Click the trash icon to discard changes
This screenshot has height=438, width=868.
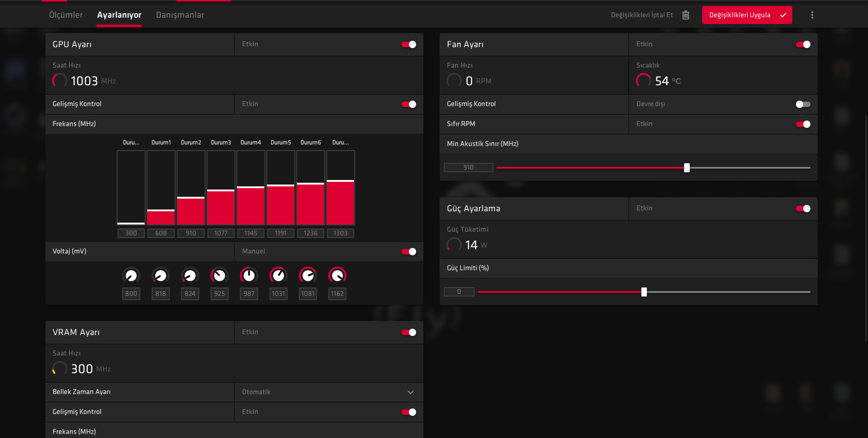click(x=686, y=15)
